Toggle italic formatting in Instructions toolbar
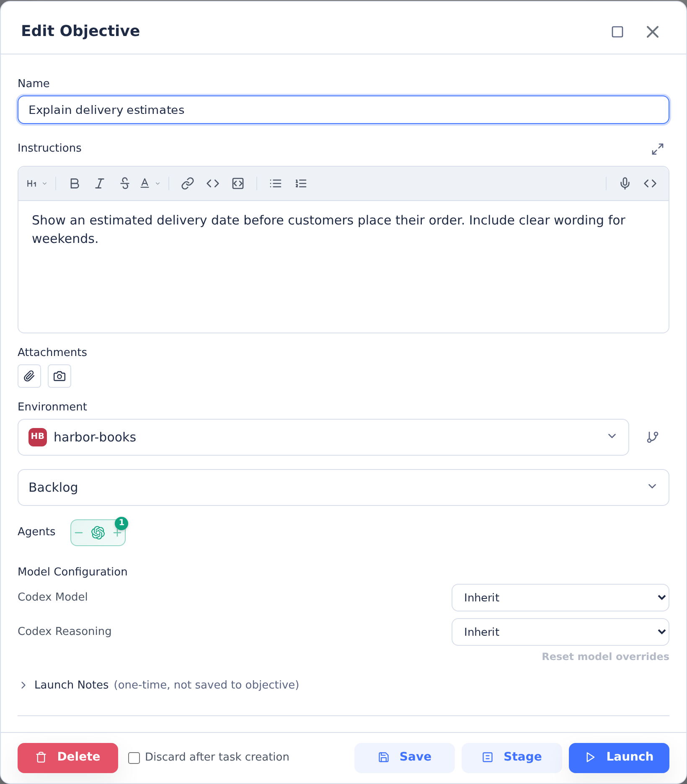 pyautogui.click(x=100, y=183)
